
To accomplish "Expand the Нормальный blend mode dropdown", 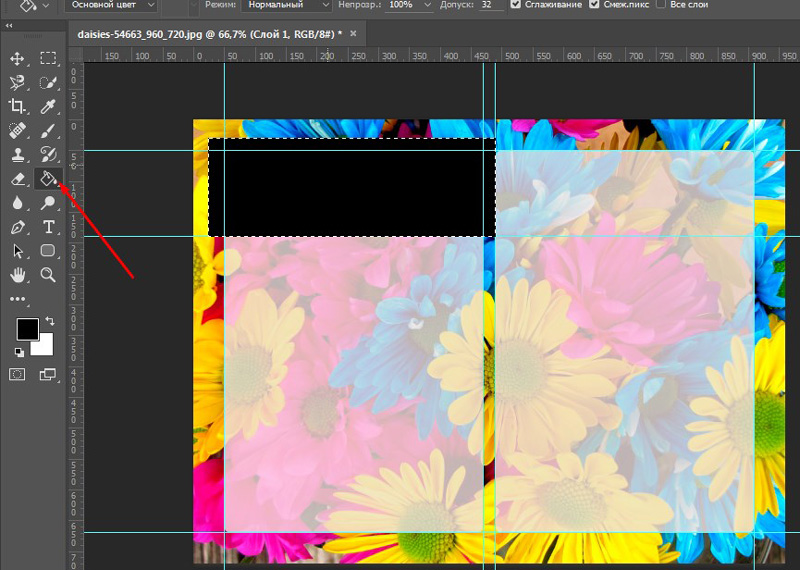I will pos(285,5).
